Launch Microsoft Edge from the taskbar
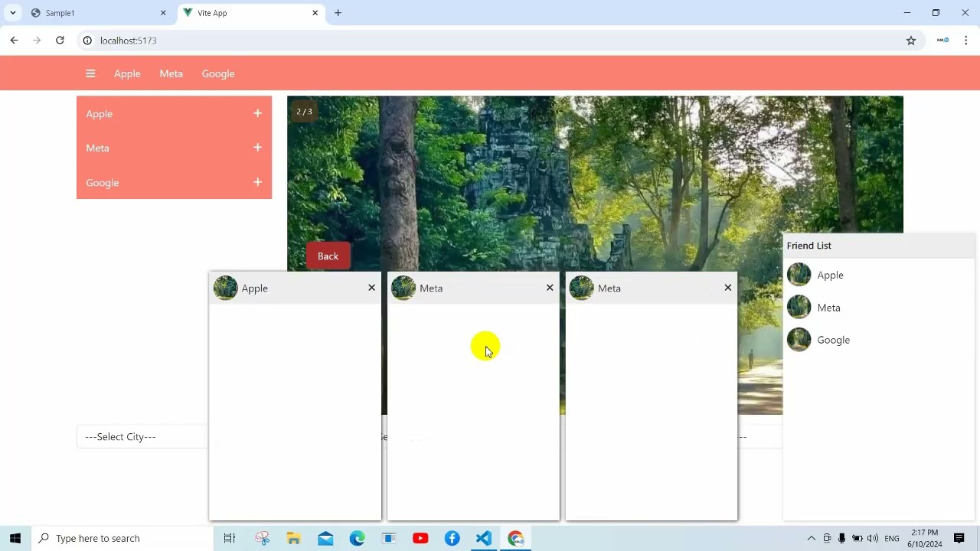 (x=358, y=539)
